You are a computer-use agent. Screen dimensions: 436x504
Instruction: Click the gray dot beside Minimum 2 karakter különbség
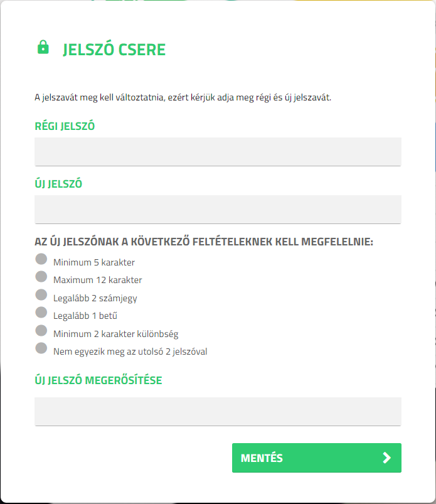pyautogui.click(x=41, y=330)
